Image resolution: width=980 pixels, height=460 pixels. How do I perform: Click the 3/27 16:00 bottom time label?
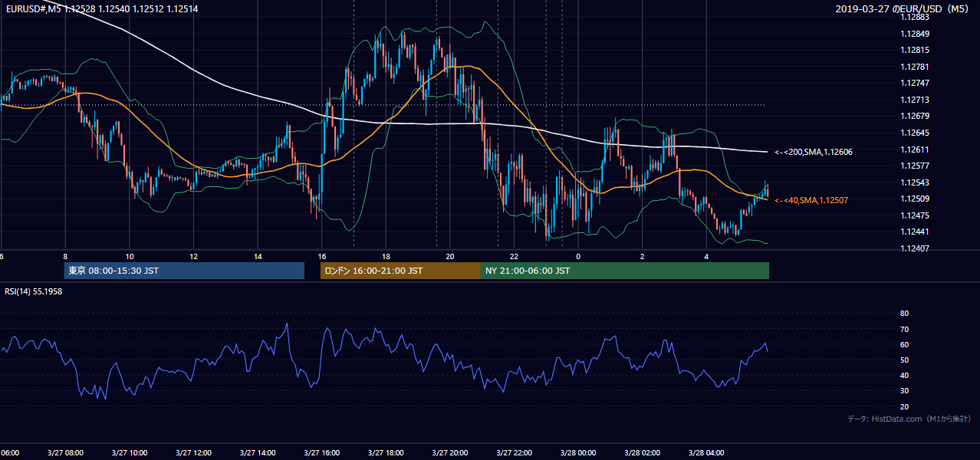[x=322, y=453]
